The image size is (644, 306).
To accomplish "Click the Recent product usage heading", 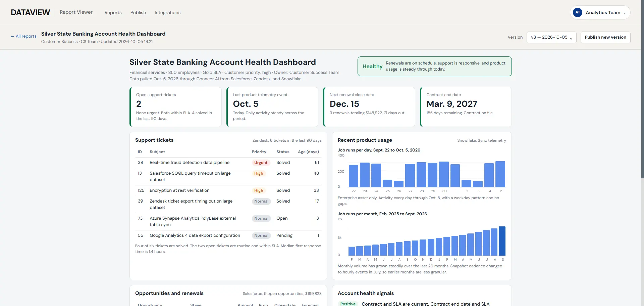I will (x=365, y=140).
